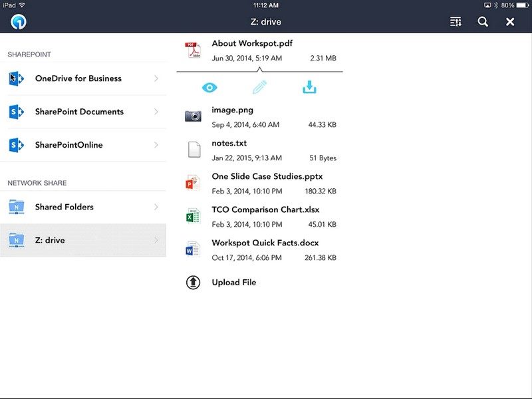Open the notes.txt file
This screenshot has width=532, height=399.
click(x=260, y=150)
